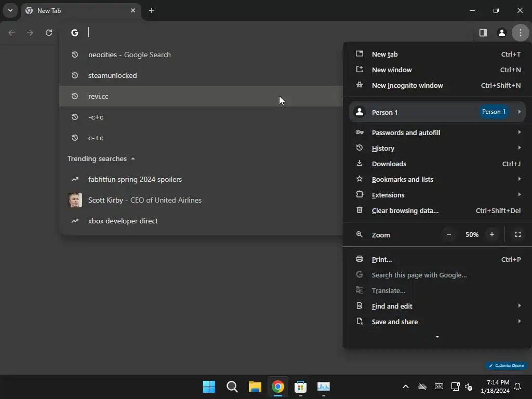This screenshot has height=399, width=532.
Task: Select fabfitfun spring 2024 spoilers suggestion
Action: (x=201, y=179)
